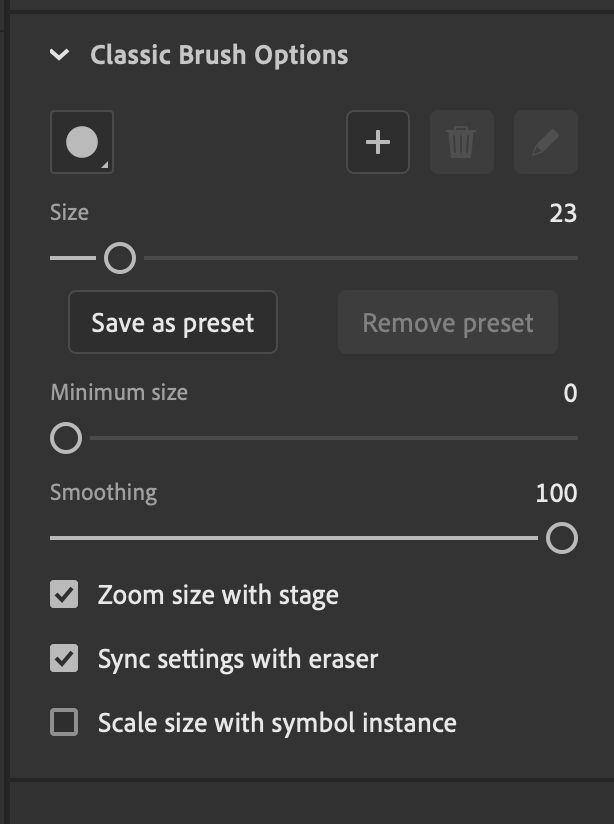Image resolution: width=614 pixels, height=824 pixels.
Task: Click the Smoothing value showing 100
Action: [556, 493]
